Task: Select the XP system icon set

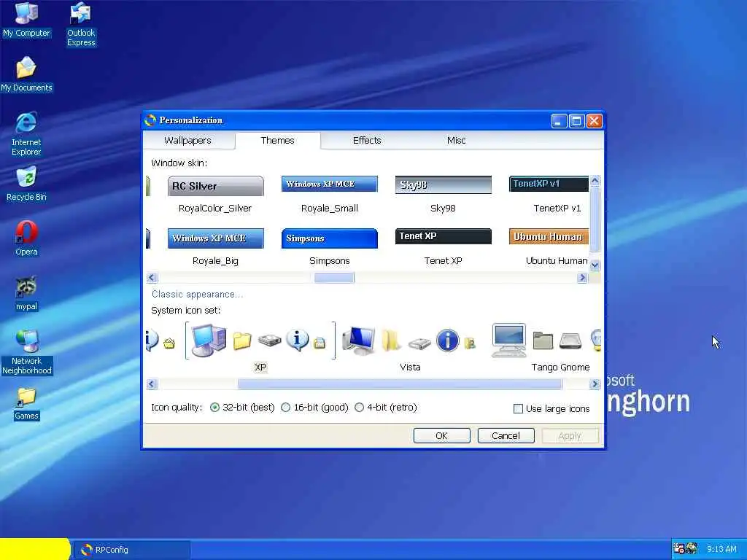Action: click(260, 348)
